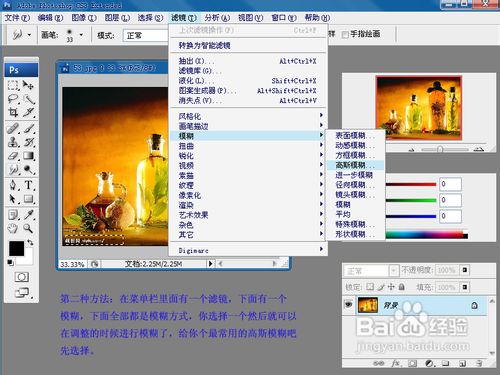Image resolution: width=500 pixels, height=375 pixels.
Task: Toggle lock transparent pixels
Action: click(x=370, y=287)
